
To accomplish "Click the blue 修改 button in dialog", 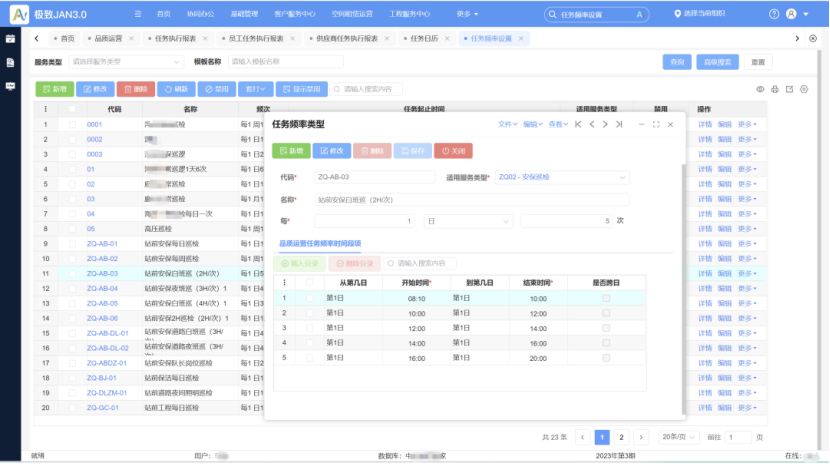I will pyautogui.click(x=332, y=151).
